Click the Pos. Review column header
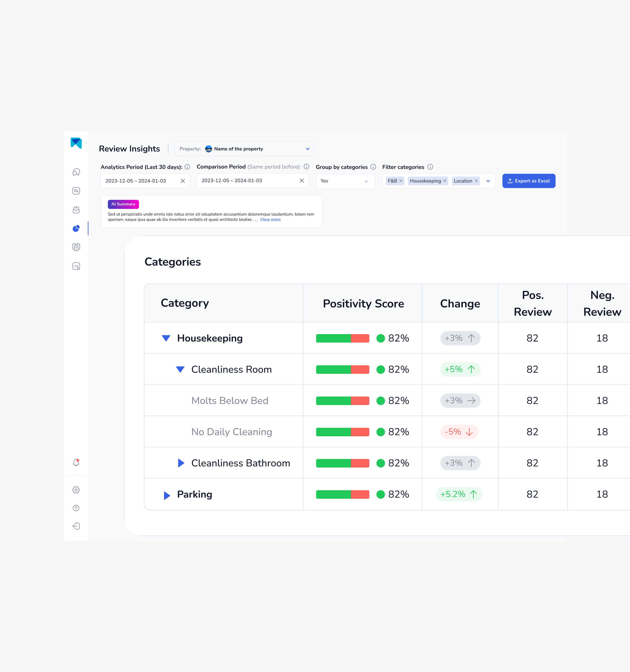630x672 pixels. tap(533, 303)
